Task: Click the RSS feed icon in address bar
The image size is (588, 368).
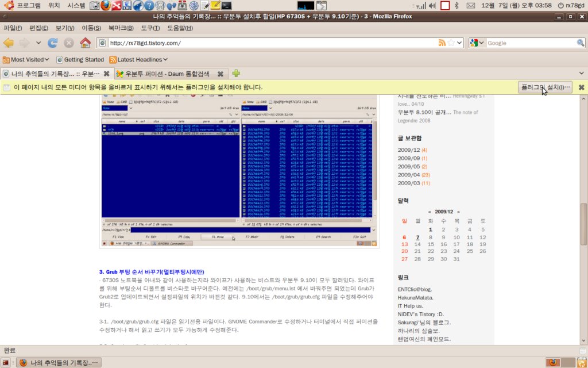Action: pos(442,43)
